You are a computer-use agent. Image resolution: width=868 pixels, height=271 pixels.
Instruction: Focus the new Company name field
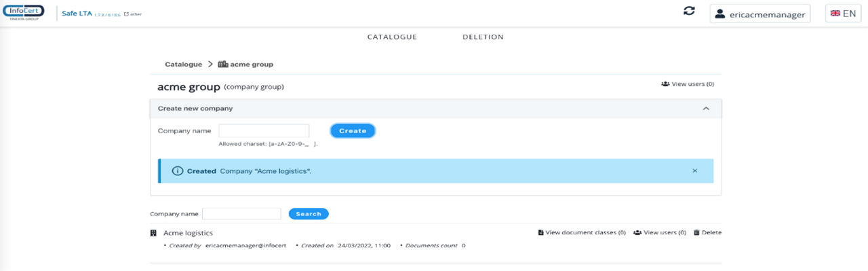[264, 131]
